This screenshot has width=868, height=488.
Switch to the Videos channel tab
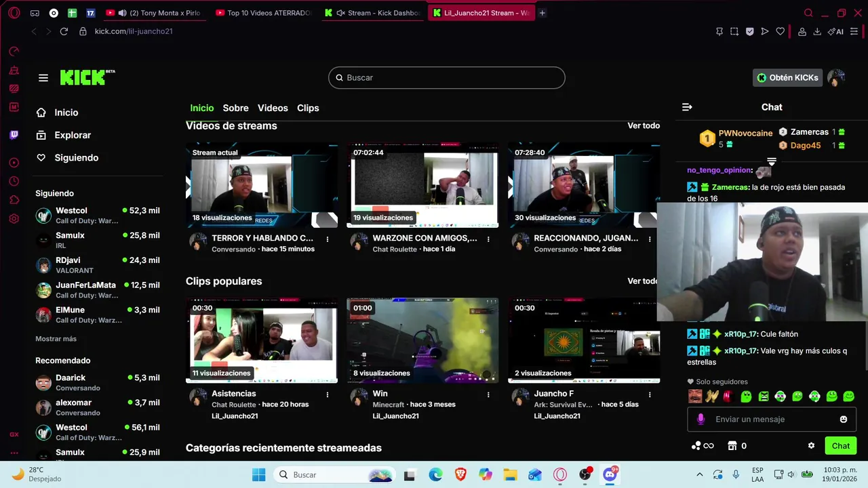point(273,108)
